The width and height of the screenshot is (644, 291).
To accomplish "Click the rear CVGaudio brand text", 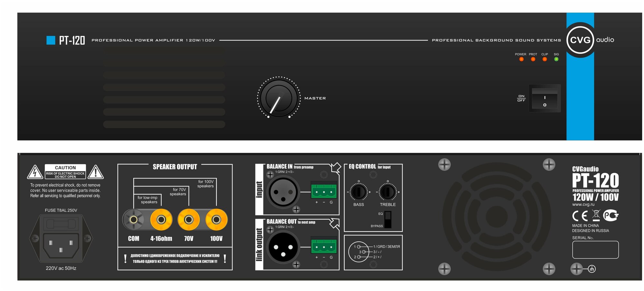I will 585,169.
